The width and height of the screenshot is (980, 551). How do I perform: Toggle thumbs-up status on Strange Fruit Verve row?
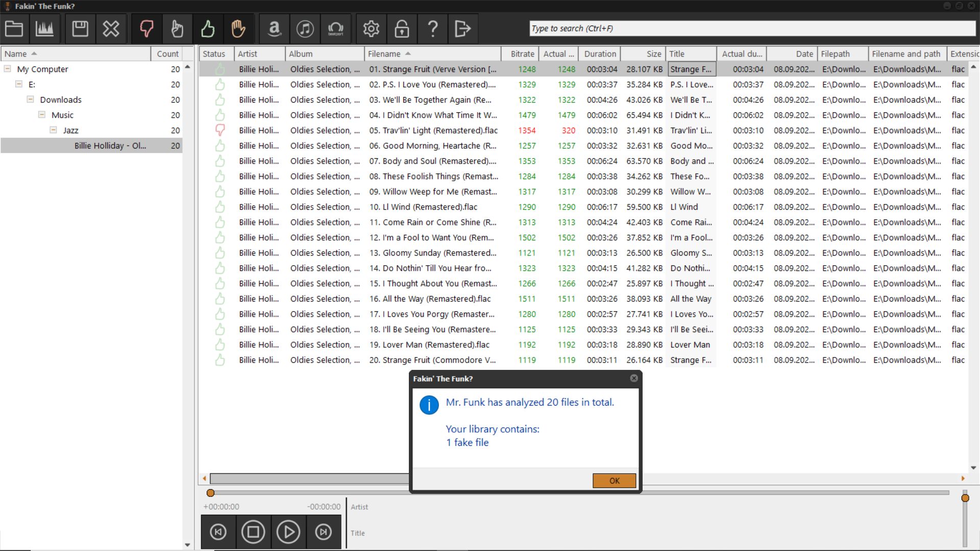[x=220, y=69]
